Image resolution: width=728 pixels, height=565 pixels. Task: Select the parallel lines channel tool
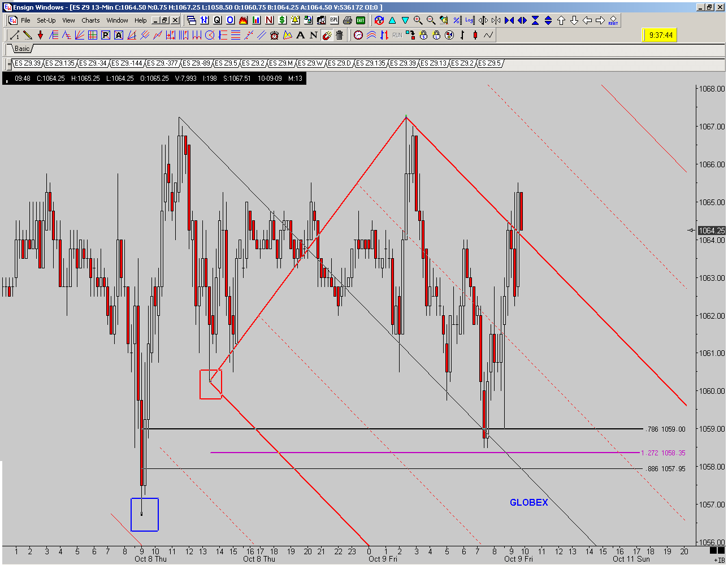(x=262, y=35)
